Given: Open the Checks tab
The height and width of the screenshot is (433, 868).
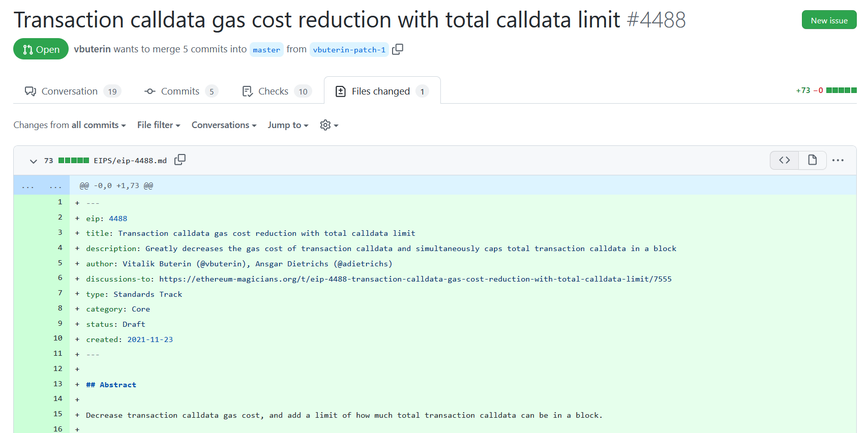Looking at the screenshot, I should tap(277, 91).
